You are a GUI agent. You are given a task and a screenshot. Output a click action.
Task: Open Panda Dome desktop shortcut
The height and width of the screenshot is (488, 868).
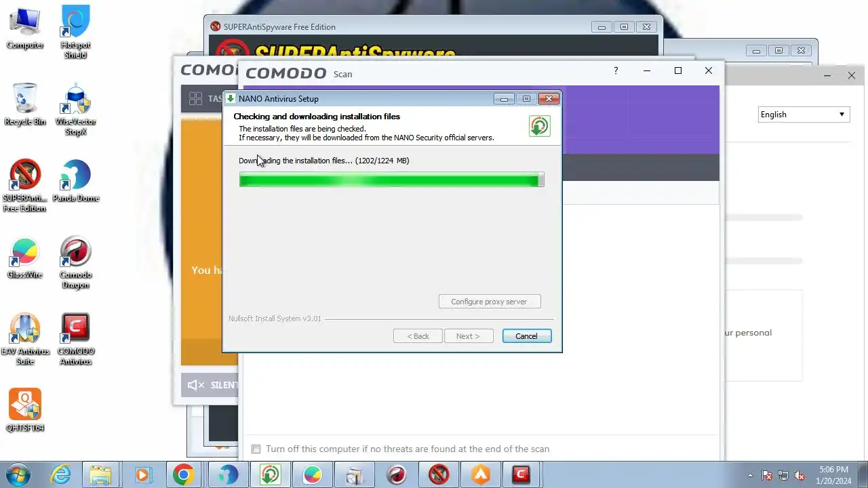pyautogui.click(x=75, y=181)
